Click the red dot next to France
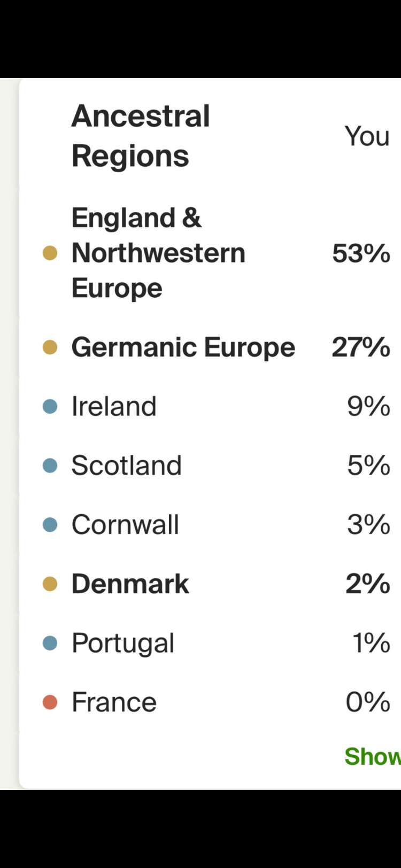The height and width of the screenshot is (868, 401). (x=50, y=702)
